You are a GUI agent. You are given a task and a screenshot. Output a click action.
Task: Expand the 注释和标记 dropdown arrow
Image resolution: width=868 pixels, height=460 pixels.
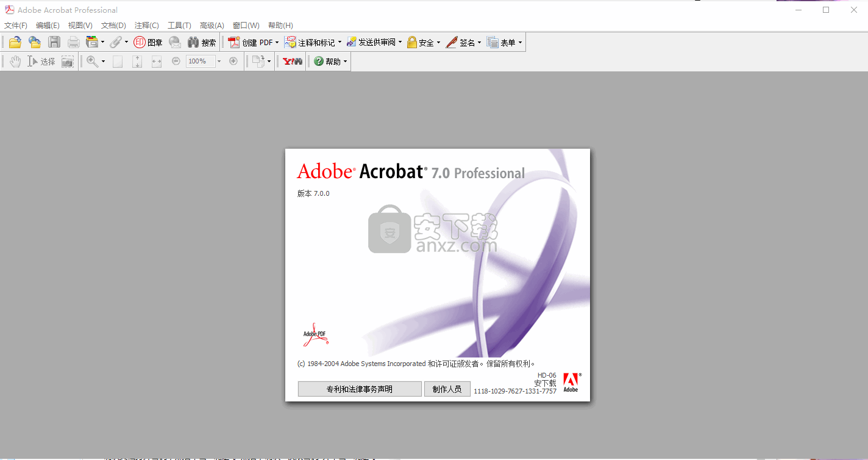340,42
